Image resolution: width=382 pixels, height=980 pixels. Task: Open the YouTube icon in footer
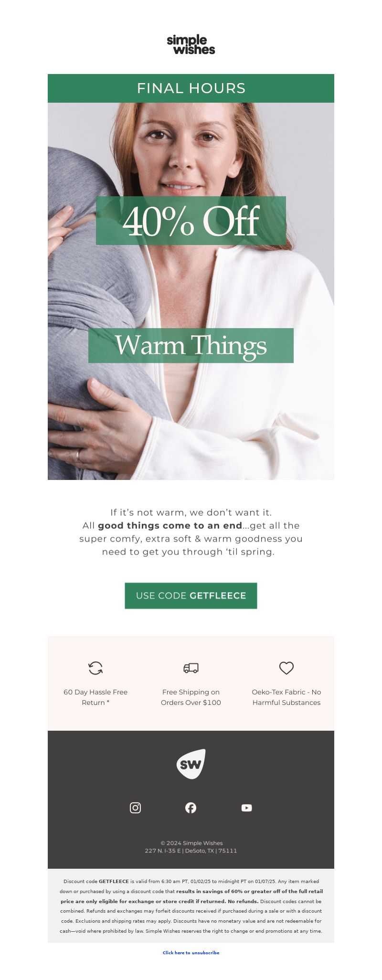246,808
